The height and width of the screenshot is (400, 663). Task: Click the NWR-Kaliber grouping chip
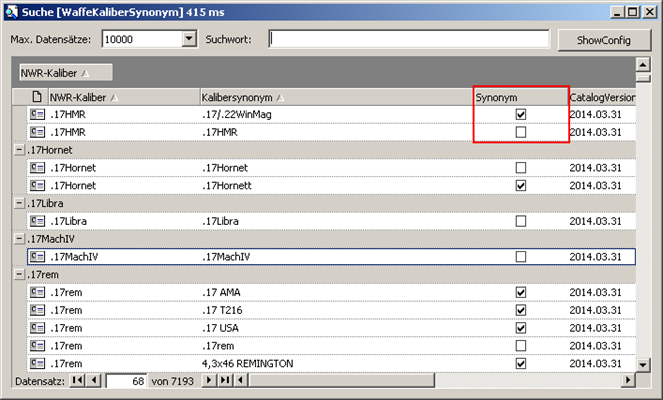(x=65, y=72)
